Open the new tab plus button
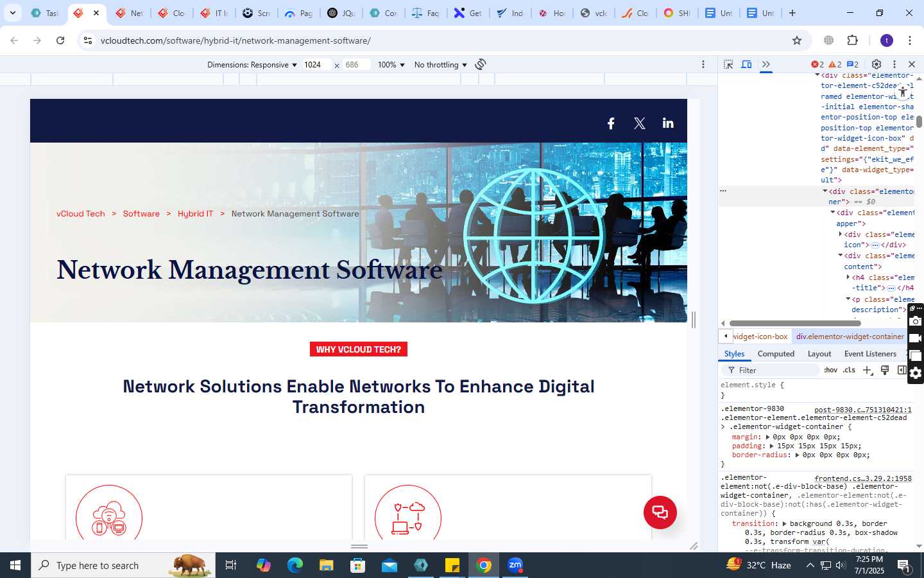This screenshot has width=924, height=578. 792,13
